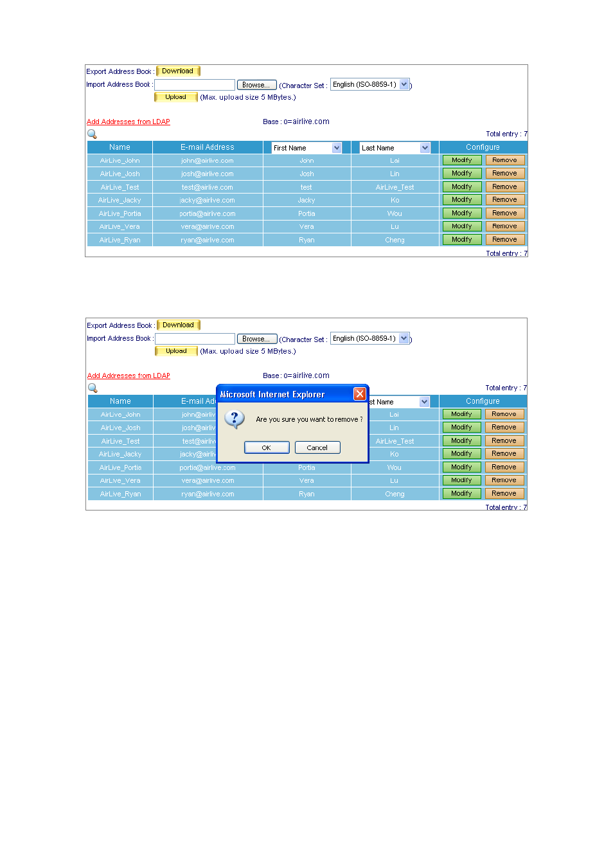
Task: Modify AirLive_Ryan entry in lower screenshot
Action: [x=462, y=493]
